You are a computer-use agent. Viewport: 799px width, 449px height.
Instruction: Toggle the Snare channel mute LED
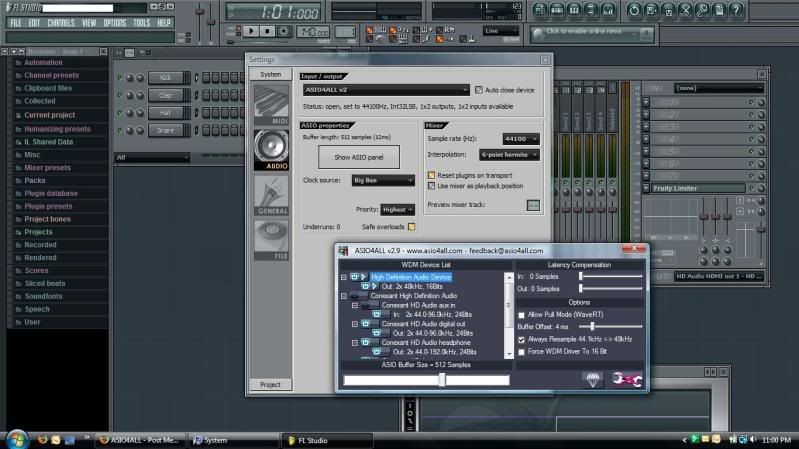click(119, 130)
